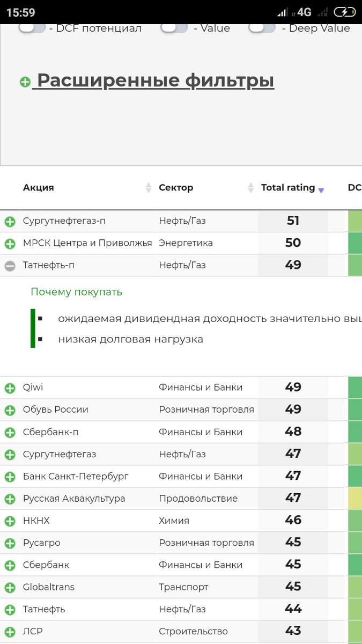Expand the НКНХ row
This screenshot has width=362, height=644.
tap(10, 521)
